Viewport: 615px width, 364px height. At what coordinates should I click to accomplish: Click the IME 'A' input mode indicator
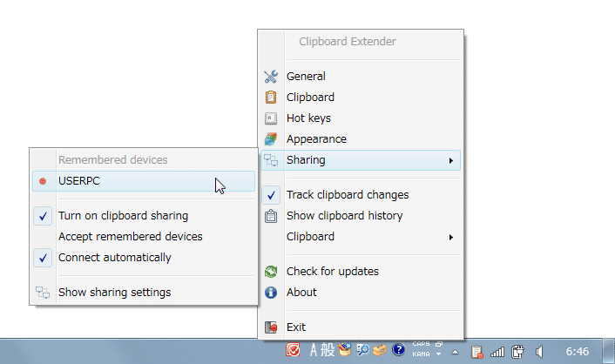314,350
